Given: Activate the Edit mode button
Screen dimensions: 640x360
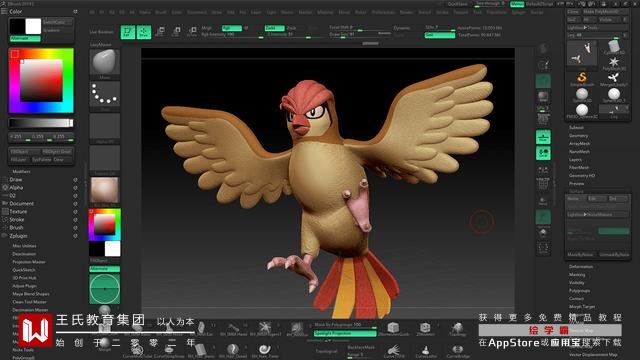Looking at the screenshot, I should pyautogui.click(x=128, y=32).
